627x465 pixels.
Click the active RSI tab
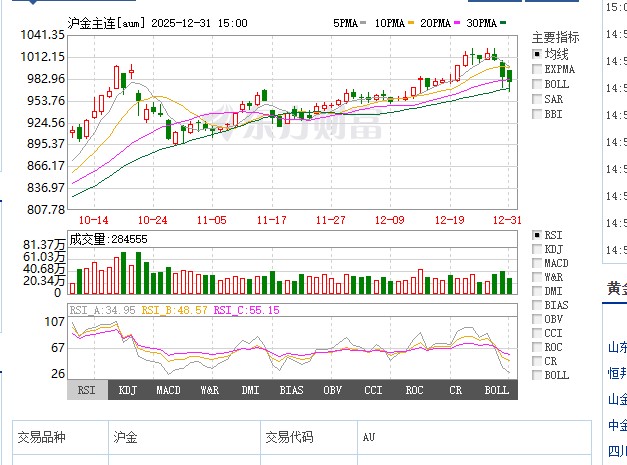87,390
